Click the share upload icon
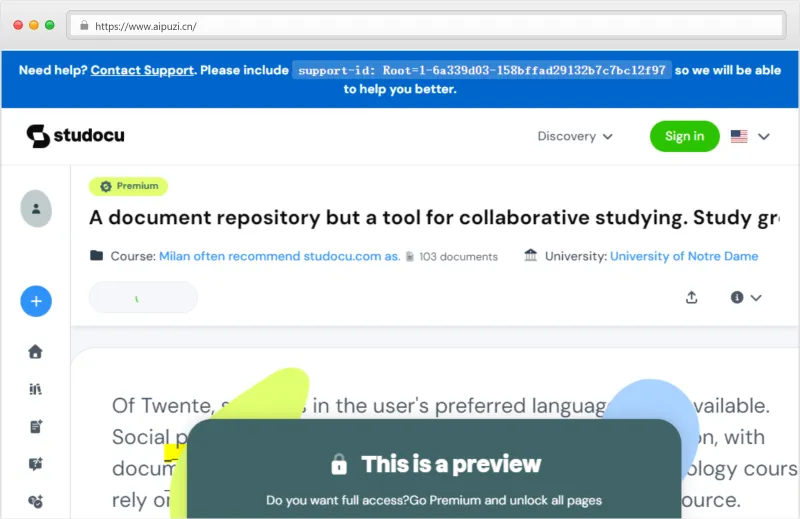 tap(691, 298)
